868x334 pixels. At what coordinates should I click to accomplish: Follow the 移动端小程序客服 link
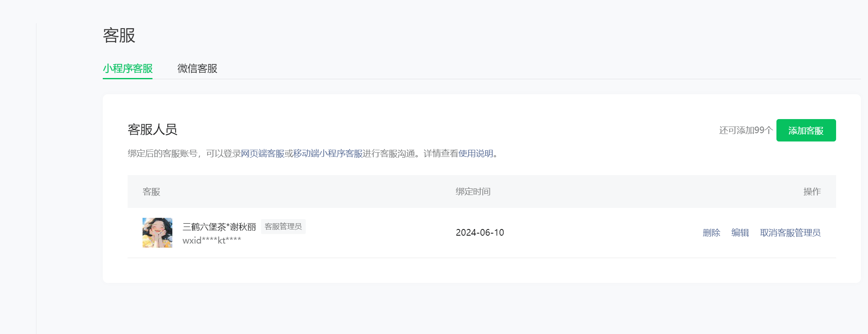[328, 154]
